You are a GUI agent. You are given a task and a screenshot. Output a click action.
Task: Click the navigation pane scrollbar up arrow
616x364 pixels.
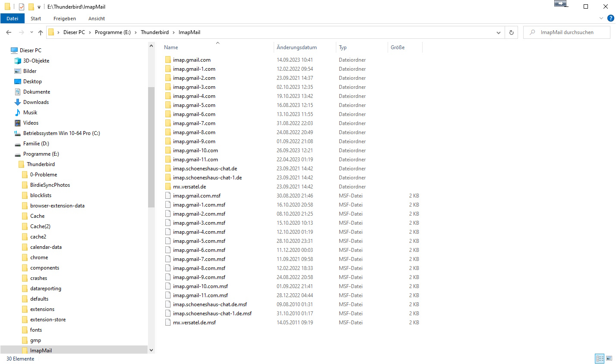click(151, 46)
